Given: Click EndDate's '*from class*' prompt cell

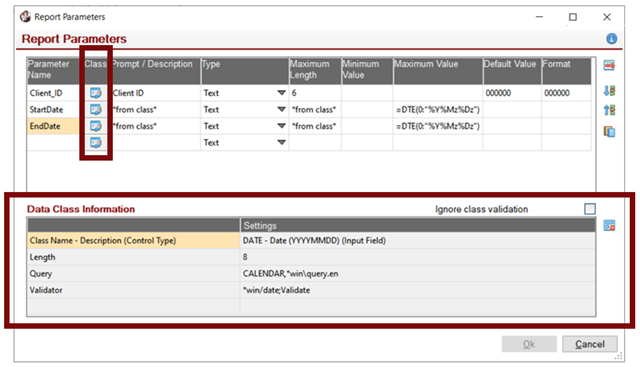Looking at the screenshot, I should (156, 126).
